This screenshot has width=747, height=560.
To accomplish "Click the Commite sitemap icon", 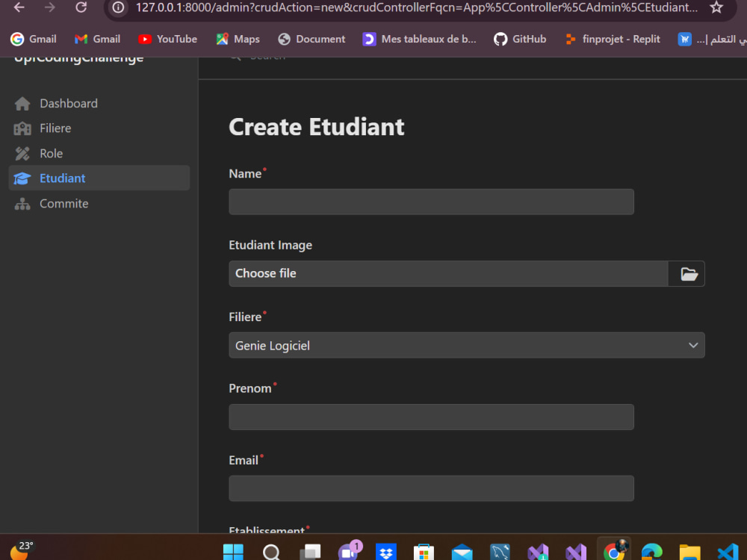I will 22,204.
